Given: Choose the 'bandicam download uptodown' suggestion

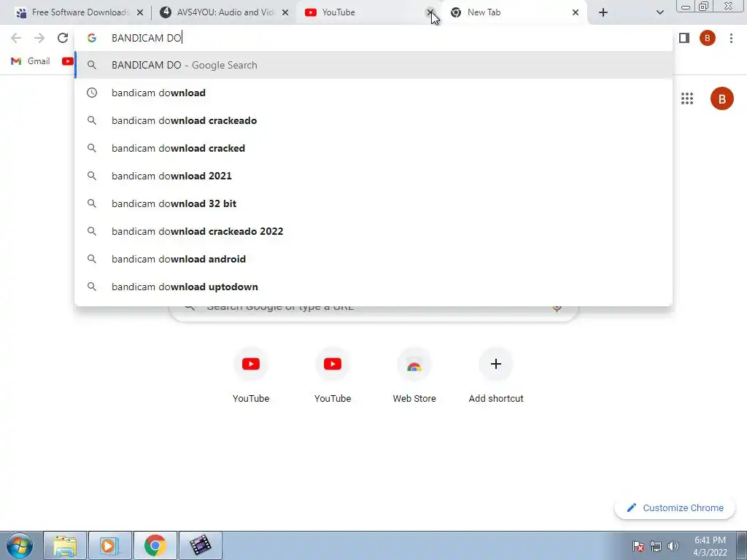Looking at the screenshot, I should coord(373,286).
